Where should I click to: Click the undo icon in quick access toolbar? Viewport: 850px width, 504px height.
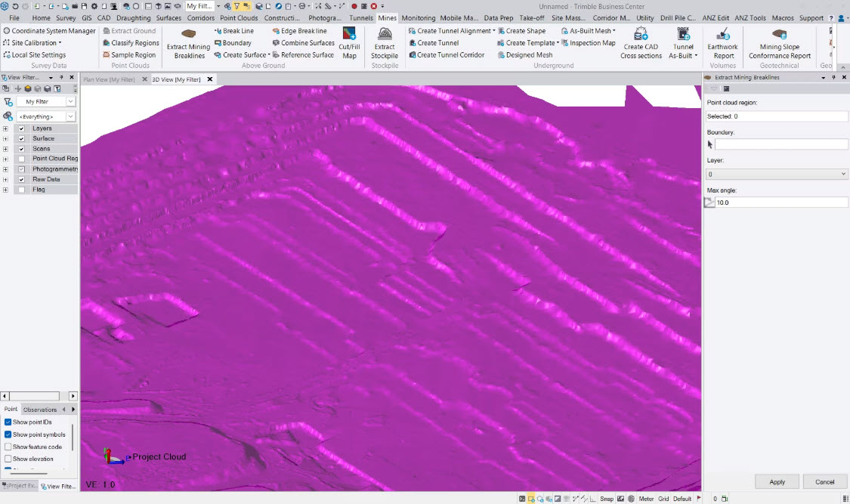pyautogui.click(x=15, y=6)
